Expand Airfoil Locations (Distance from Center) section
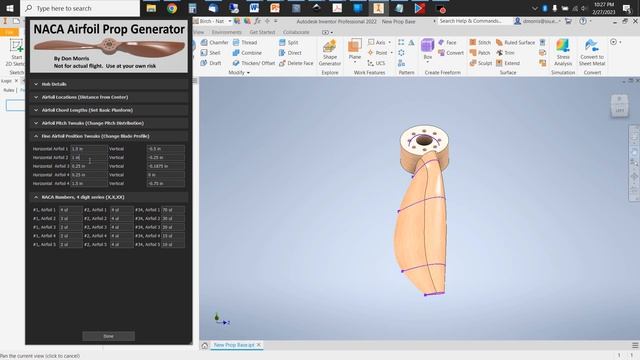The image size is (640, 360). [x=109, y=97]
